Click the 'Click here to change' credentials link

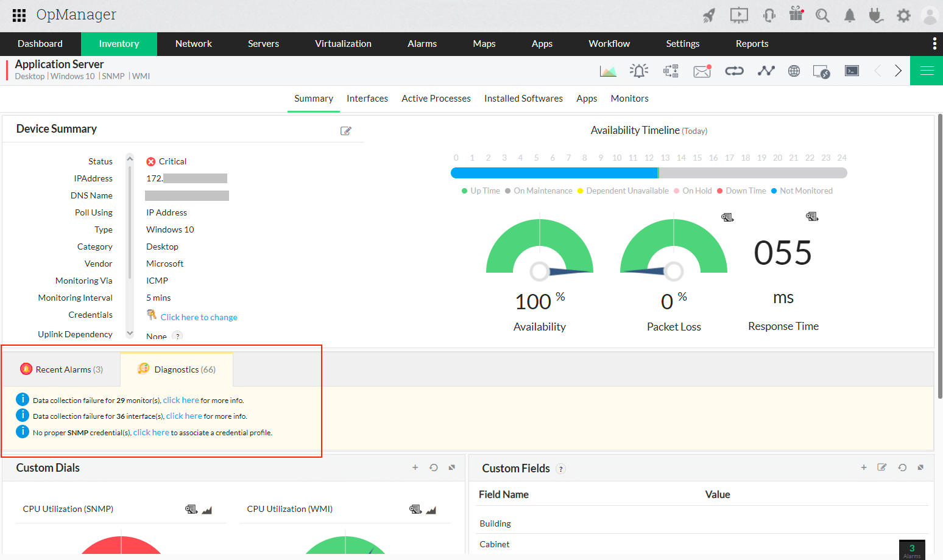[199, 317]
